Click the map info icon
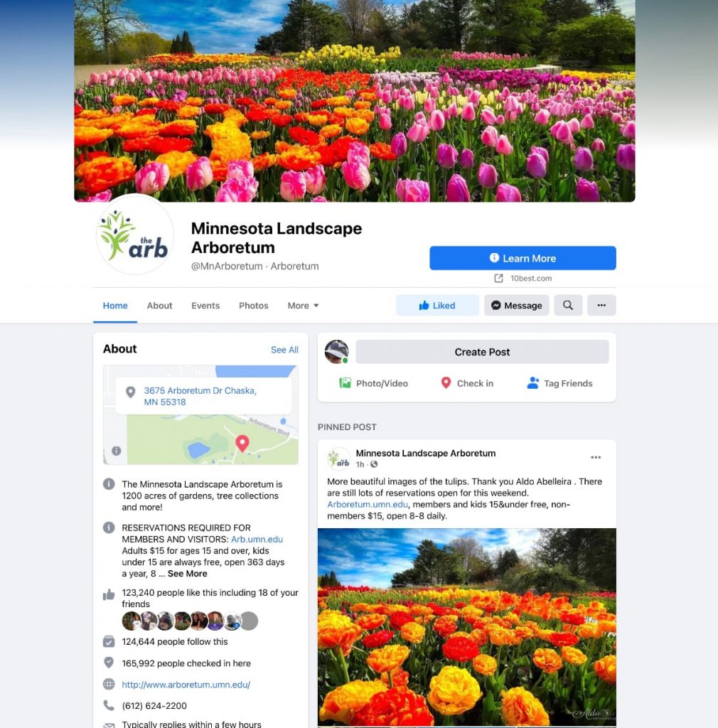Screen dimensions: 718x728 click(x=117, y=450)
